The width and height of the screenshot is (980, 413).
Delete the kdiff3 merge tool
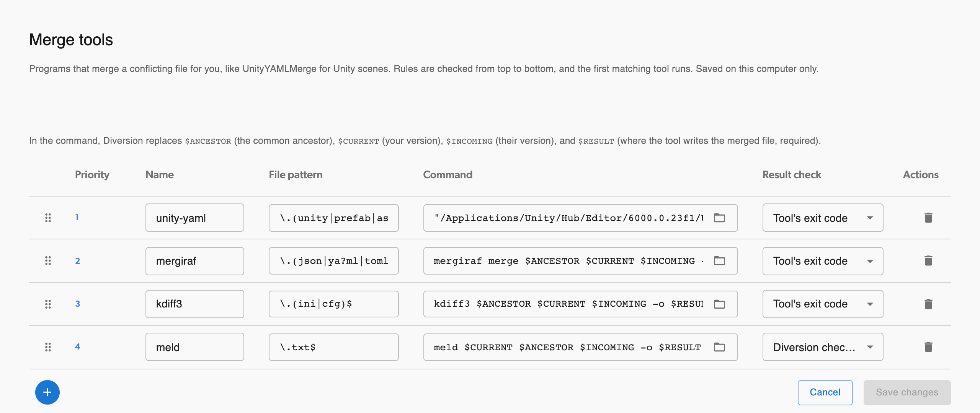coord(928,304)
